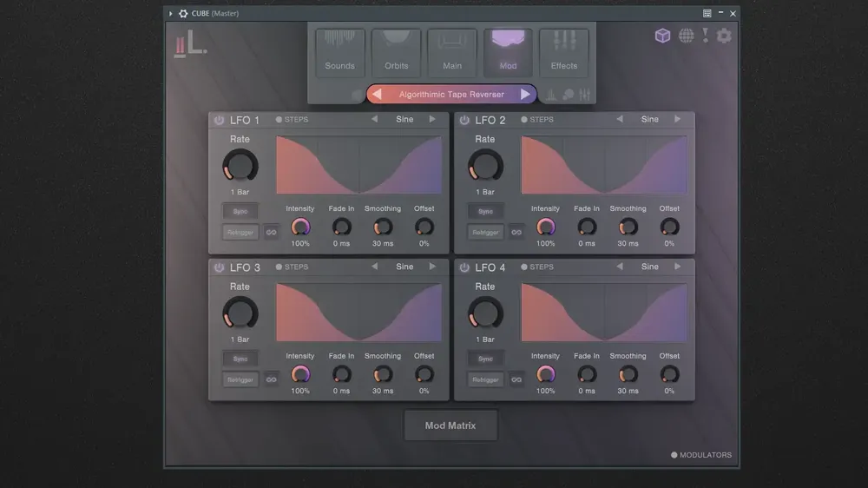Click the detach icon in title bar

(x=707, y=13)
